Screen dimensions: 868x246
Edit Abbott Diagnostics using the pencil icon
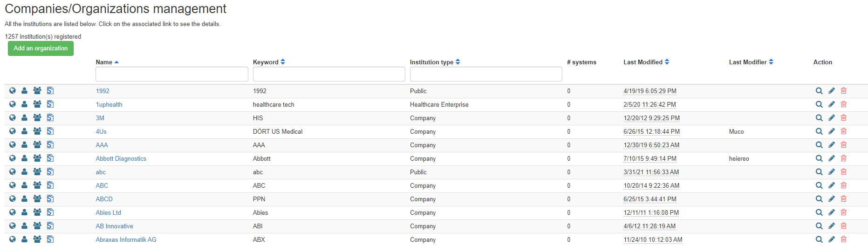(x=832, y=158)
